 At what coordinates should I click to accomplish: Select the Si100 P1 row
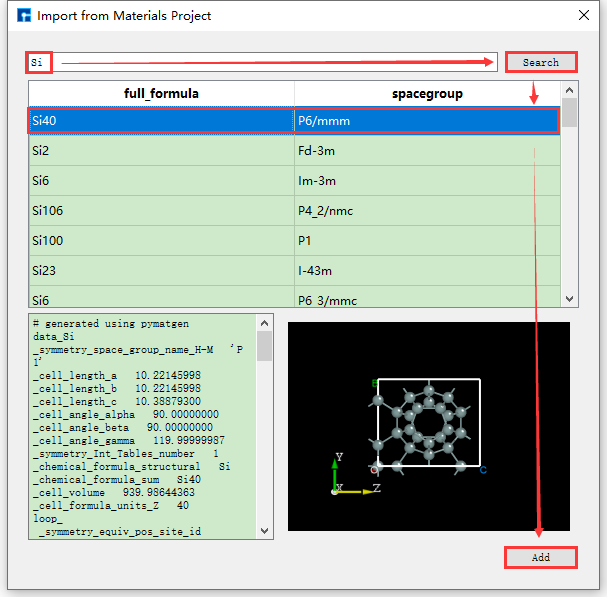[x=161, y=241]
